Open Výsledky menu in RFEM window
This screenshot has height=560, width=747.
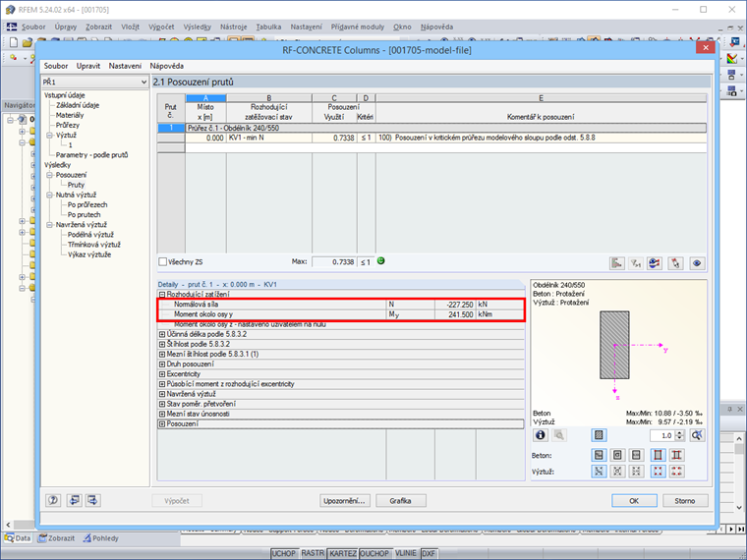tap(197, 27)
